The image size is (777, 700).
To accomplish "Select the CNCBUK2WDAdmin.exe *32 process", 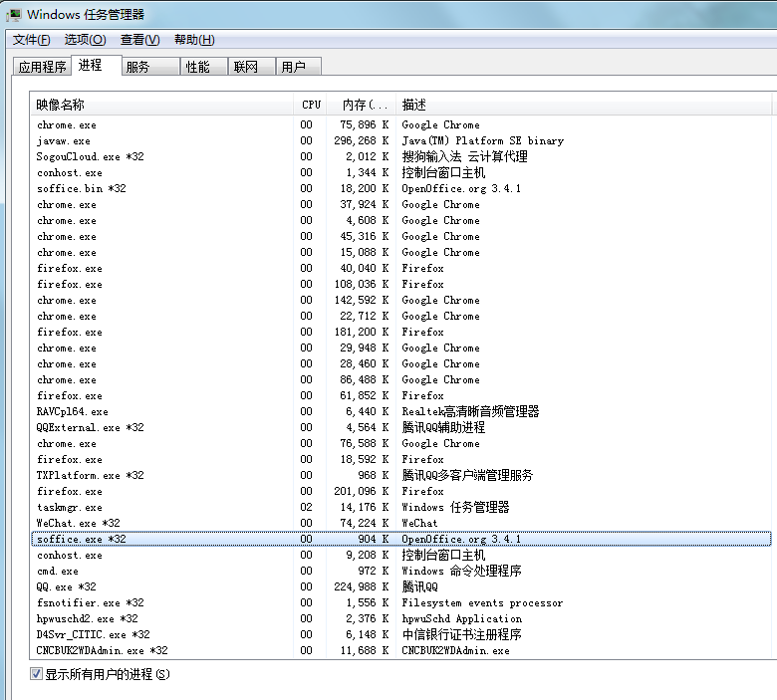I will [401, 650].
